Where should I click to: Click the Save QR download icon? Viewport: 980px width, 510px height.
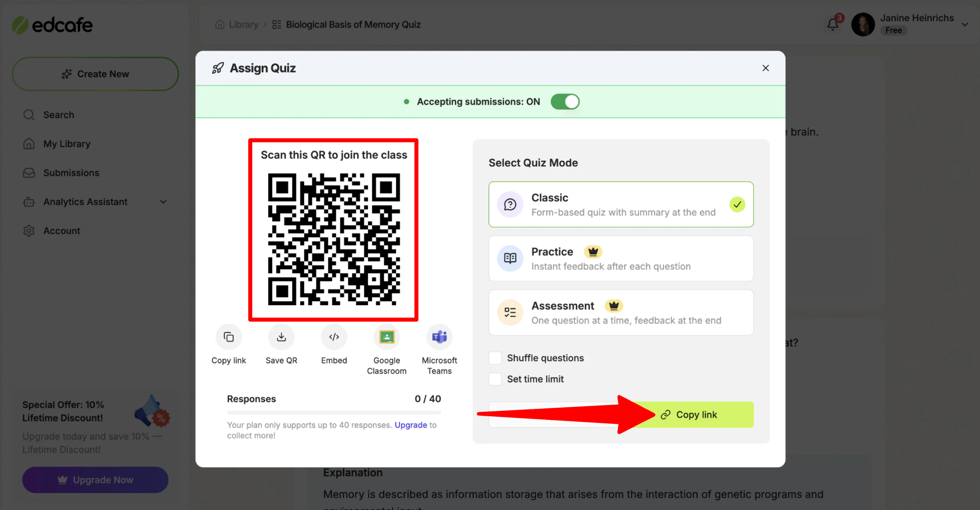click(x=281, y=337)
